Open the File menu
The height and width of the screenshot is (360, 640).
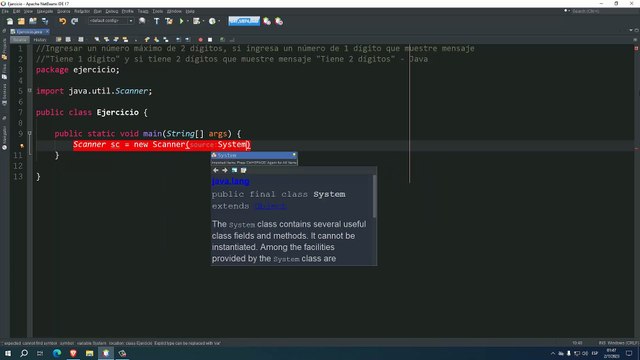5,11
